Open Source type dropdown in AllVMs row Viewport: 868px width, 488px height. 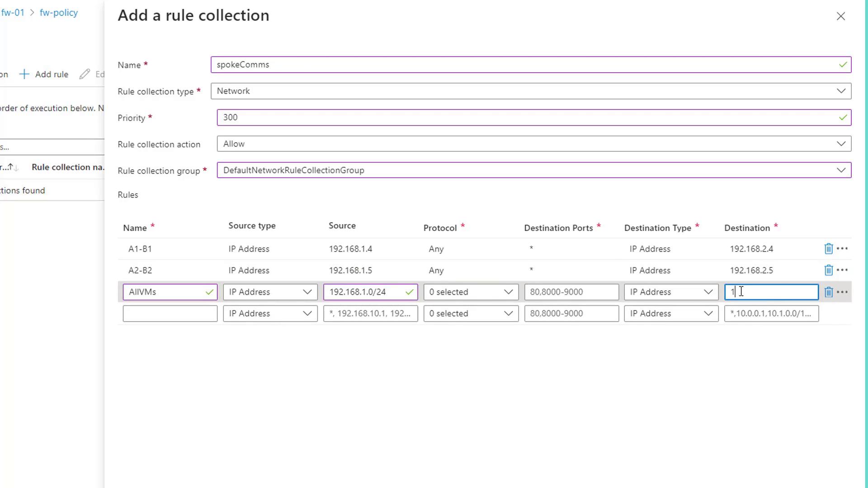[270, 292]
